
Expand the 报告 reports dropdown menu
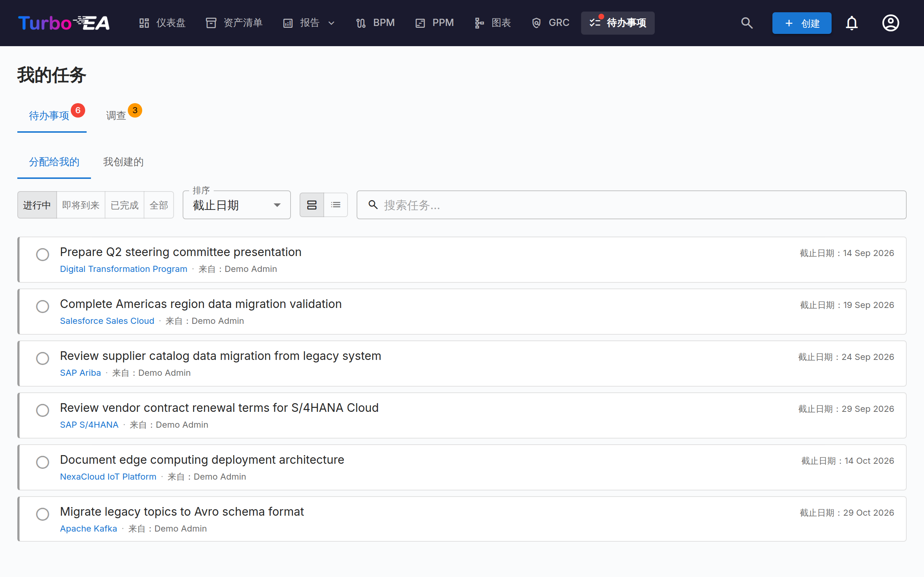click(x=309, y=23)
